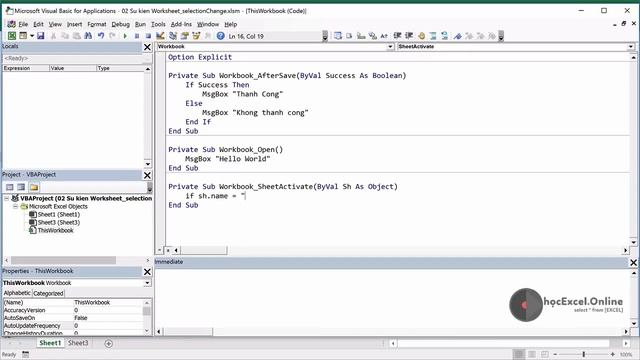Click the toolbar options arrow after Col indicator

pos(325,36)
